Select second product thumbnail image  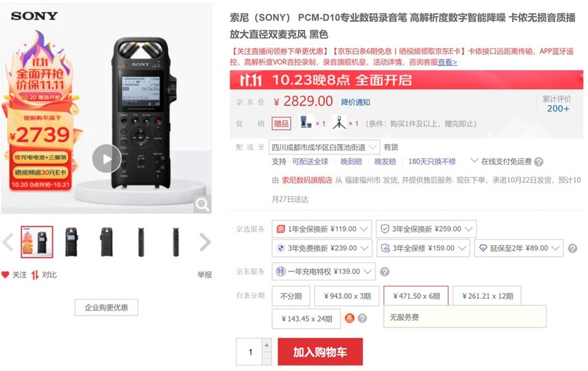coord(71,242)
